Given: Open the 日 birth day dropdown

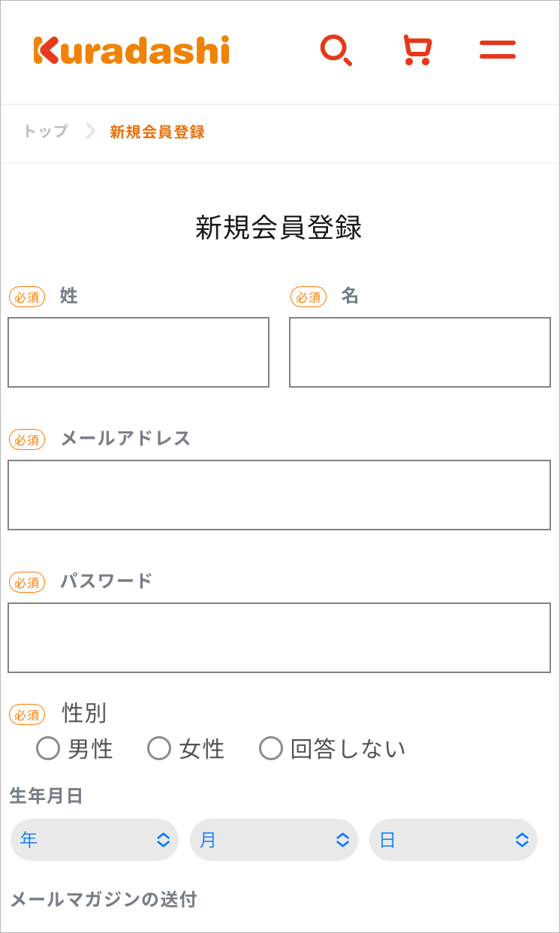Looking at the screenshot, I should click(453, 840).
